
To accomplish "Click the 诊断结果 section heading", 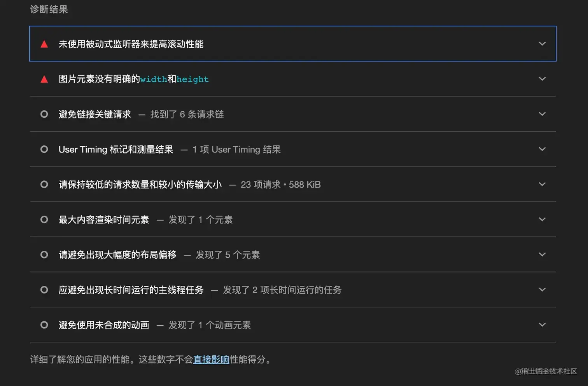I will coord(49,9).
